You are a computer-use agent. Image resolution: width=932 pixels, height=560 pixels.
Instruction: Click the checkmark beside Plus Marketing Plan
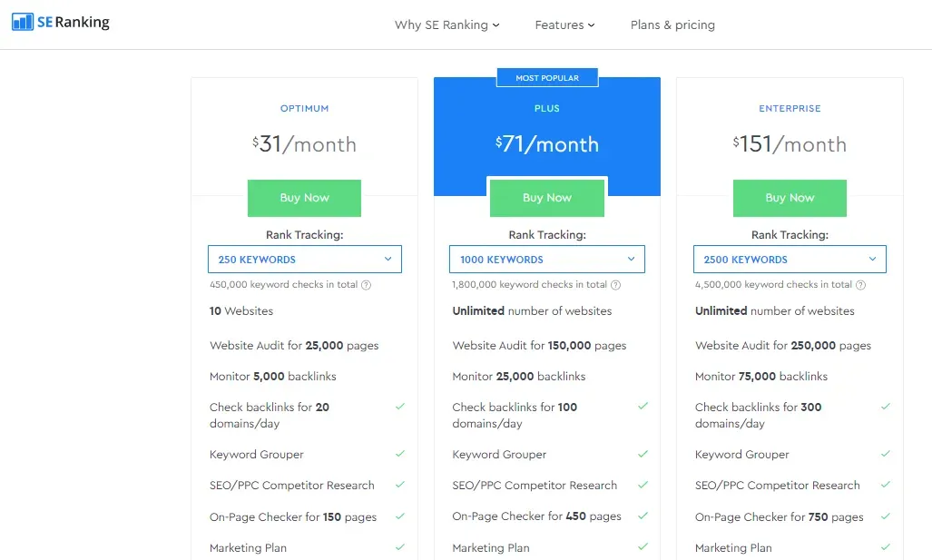pos(643,547)
